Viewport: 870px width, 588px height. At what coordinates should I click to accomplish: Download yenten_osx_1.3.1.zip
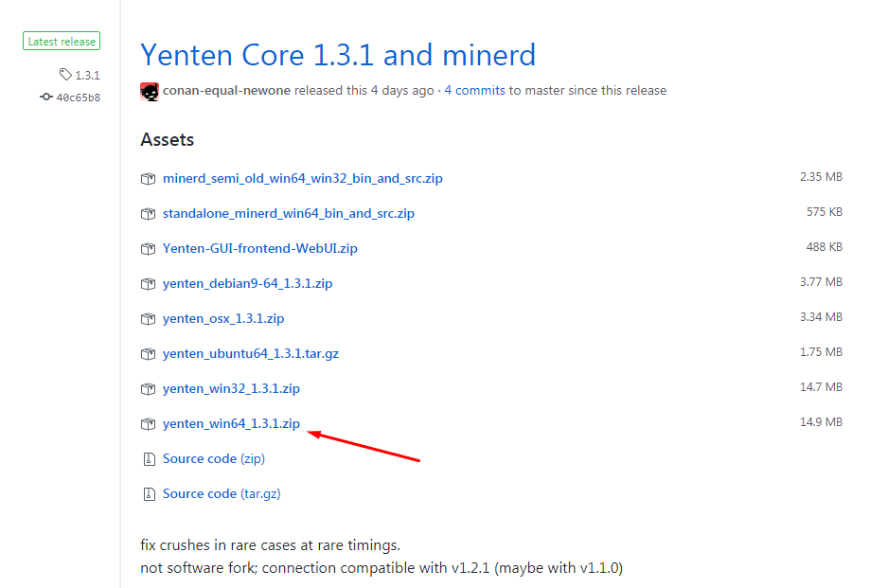point(223,318)
